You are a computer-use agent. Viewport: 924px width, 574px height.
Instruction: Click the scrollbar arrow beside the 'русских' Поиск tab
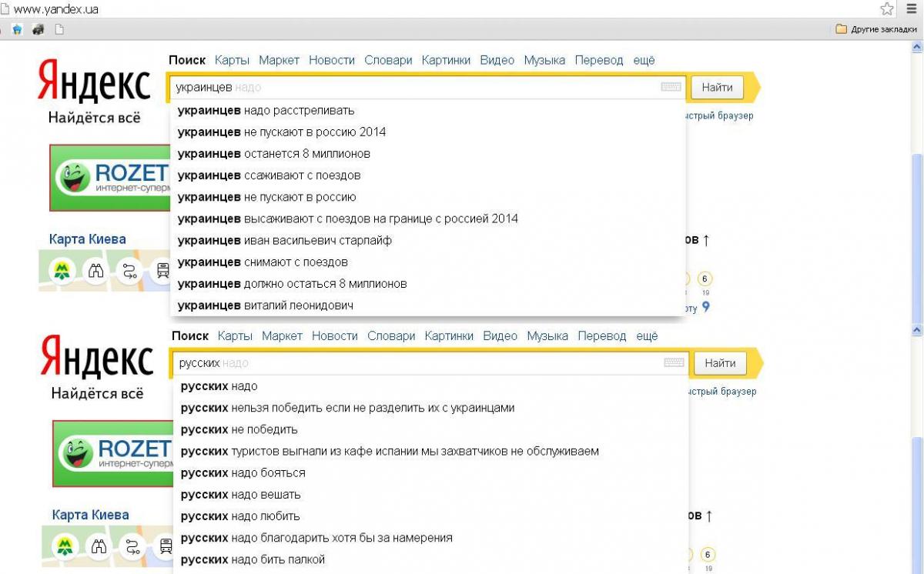[x=917, y=329]
